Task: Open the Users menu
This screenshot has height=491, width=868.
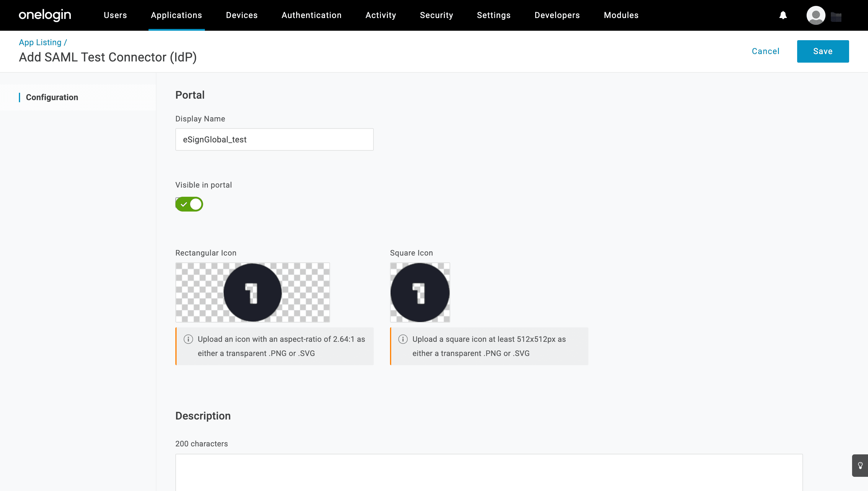Action: point(115,15)
